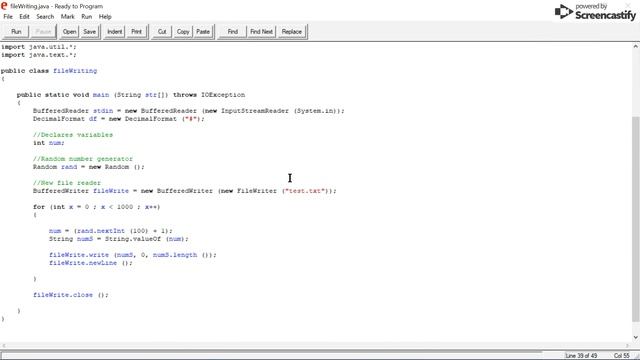Click the Replace toolbar button
640x360 pixels.
(291, 31)
